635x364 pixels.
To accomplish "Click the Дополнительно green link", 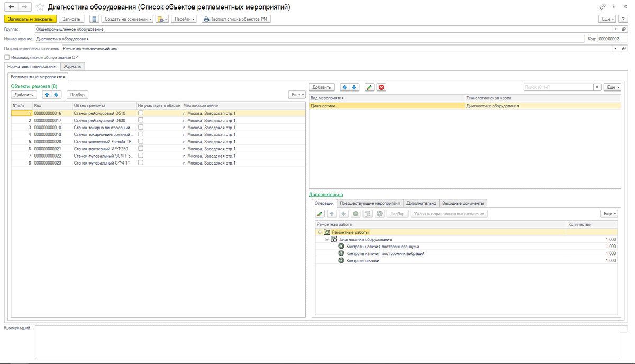I will click(325, 195).
